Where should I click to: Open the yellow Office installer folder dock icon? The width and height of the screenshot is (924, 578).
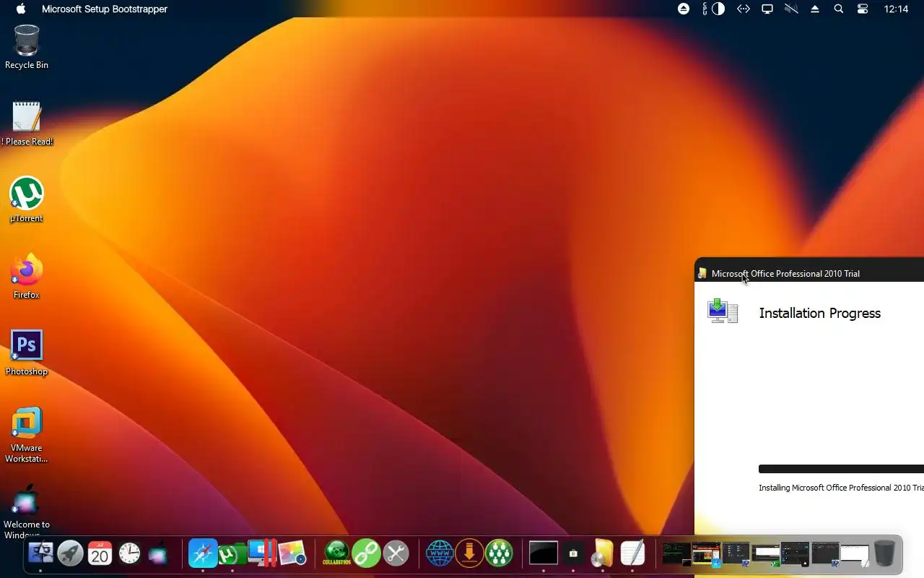[x=603, y=553]
